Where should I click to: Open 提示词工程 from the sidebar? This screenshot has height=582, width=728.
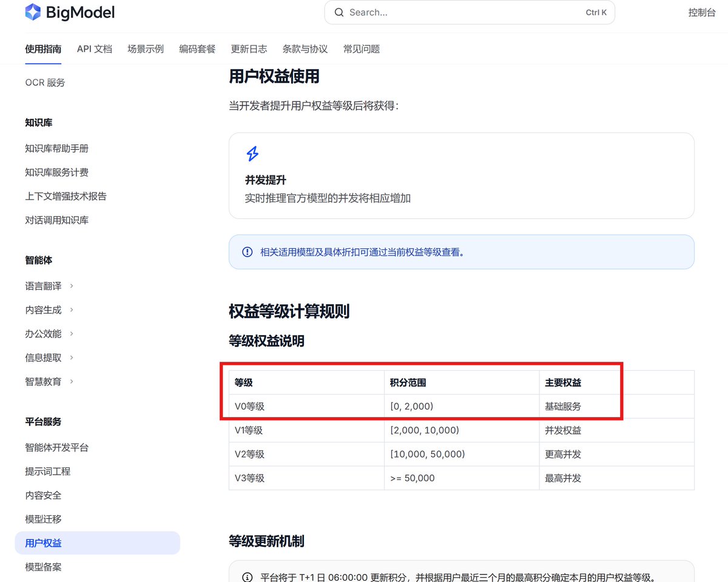pos(47,471)
